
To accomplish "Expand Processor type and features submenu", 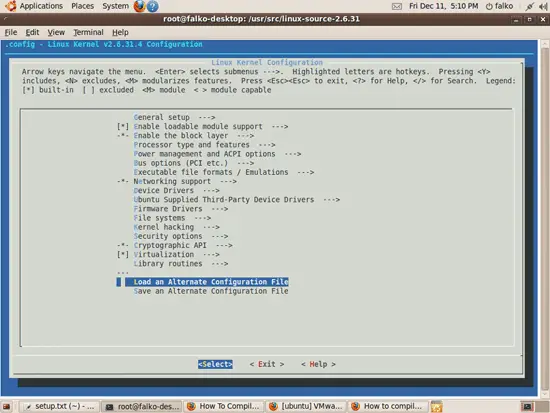I will pyautogui.click(x=204, y=145).
